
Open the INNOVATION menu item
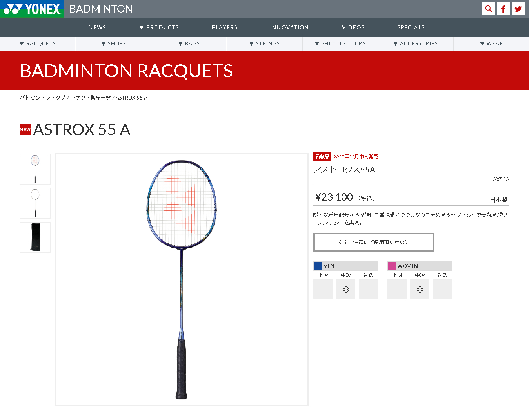tap(289, 27)
